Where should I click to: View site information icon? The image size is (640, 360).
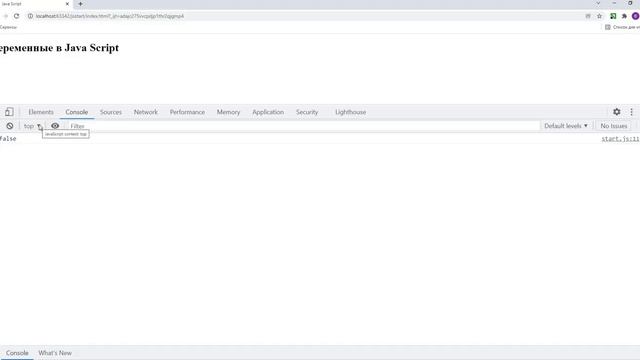(x=30, y=16)
